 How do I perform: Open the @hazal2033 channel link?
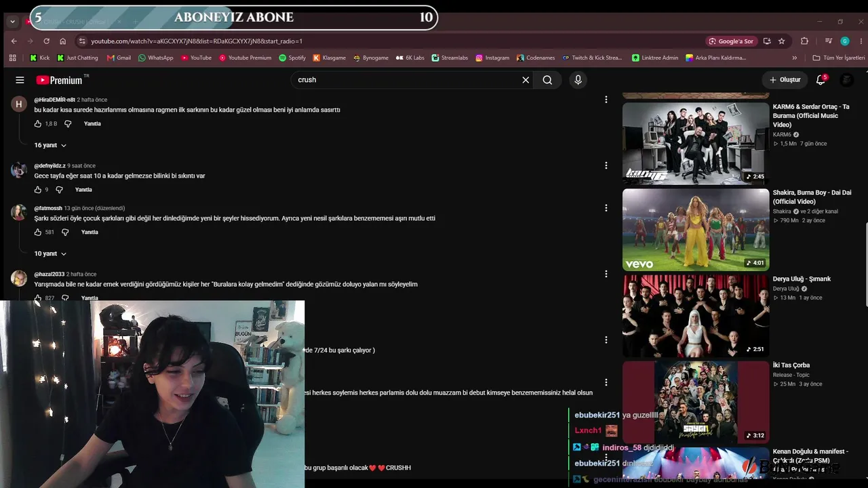(50, 274)
